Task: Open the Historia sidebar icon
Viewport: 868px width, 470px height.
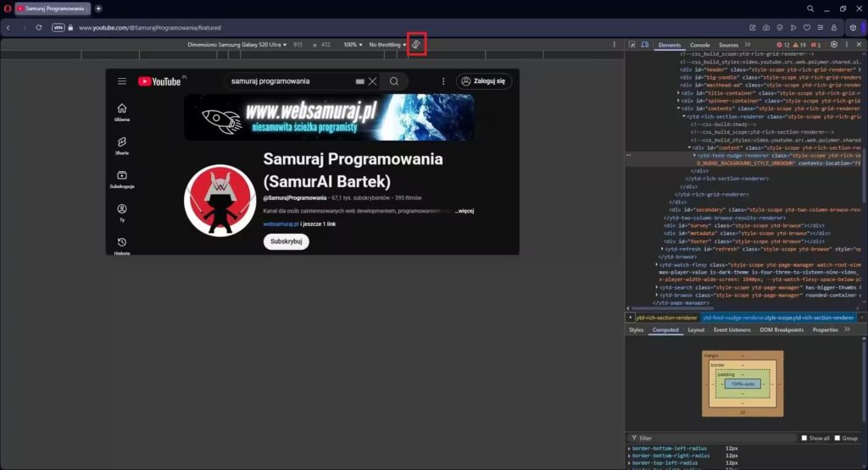Action: tap(122, 246)
